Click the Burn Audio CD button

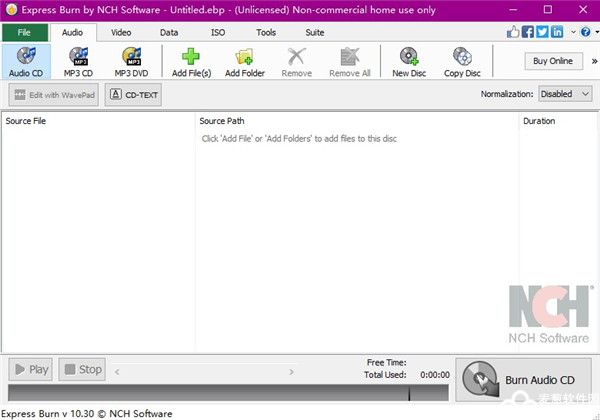[523, 379]
